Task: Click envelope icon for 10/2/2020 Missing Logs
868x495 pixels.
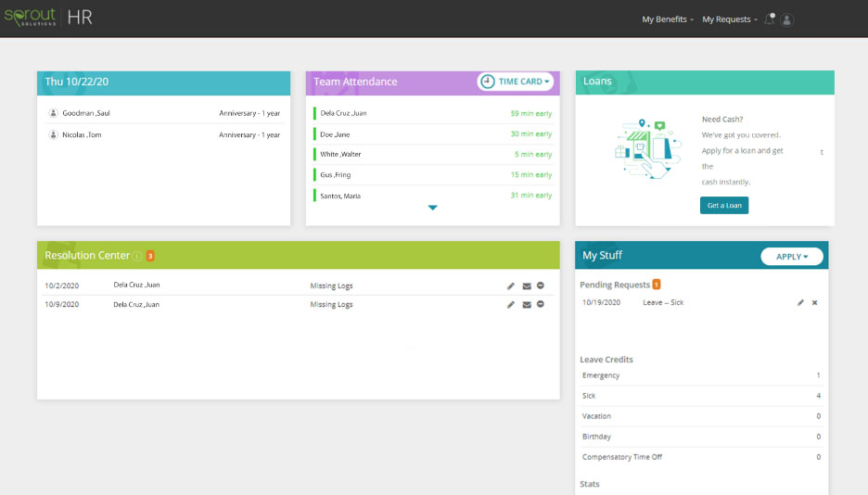Action: pos(526,286)
